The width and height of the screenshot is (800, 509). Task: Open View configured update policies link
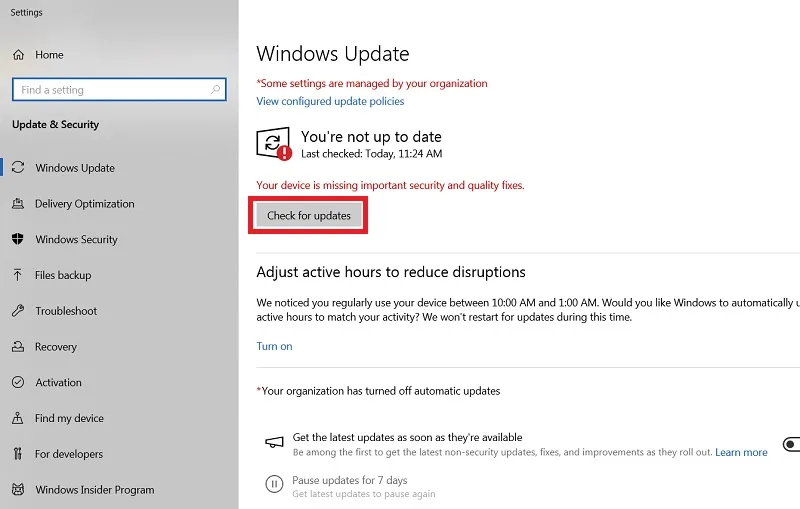click(330, 101)
